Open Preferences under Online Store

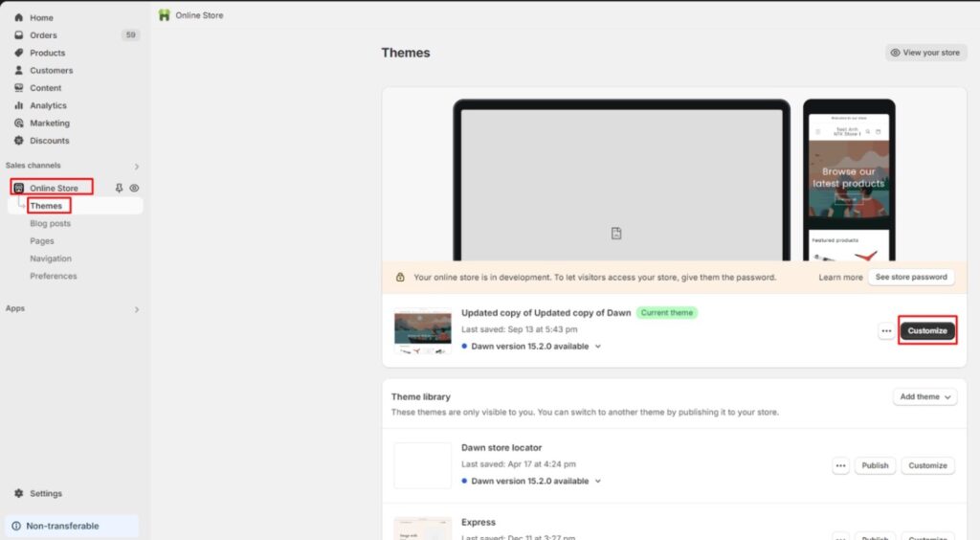tap(54, 276)
